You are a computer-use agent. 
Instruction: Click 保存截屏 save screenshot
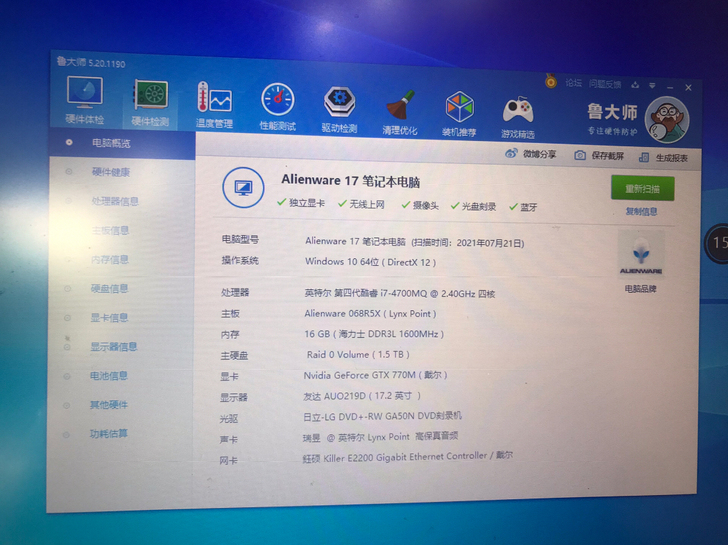599,156
